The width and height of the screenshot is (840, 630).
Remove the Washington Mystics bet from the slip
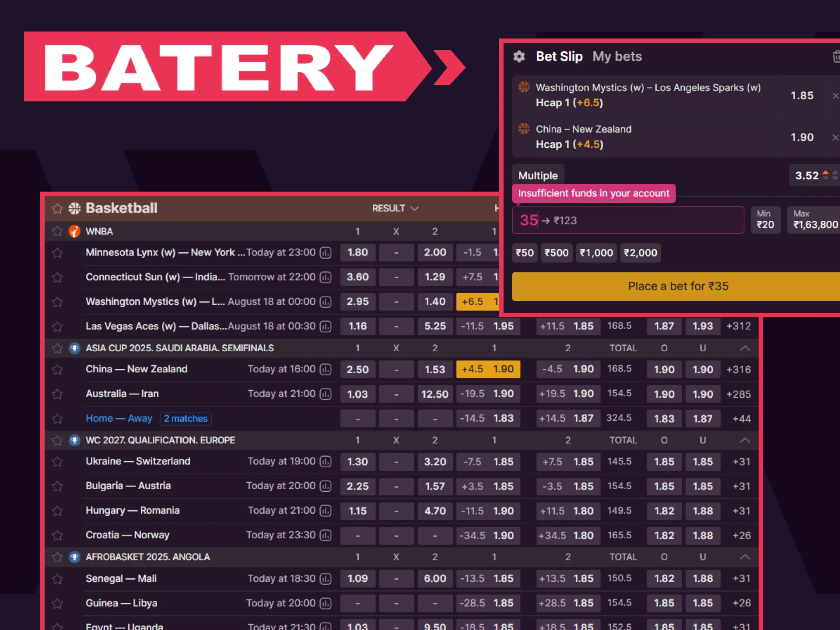click(836, 95)
